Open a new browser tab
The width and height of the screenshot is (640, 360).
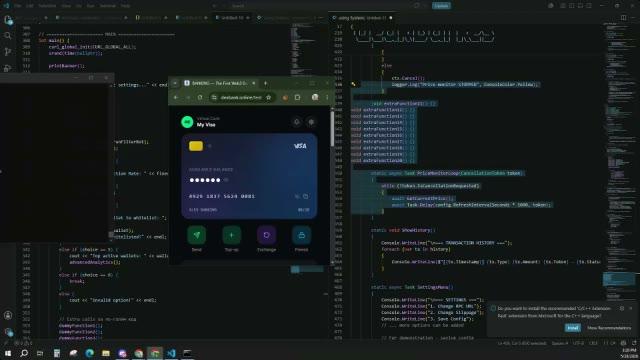click(x=265, y=83)
